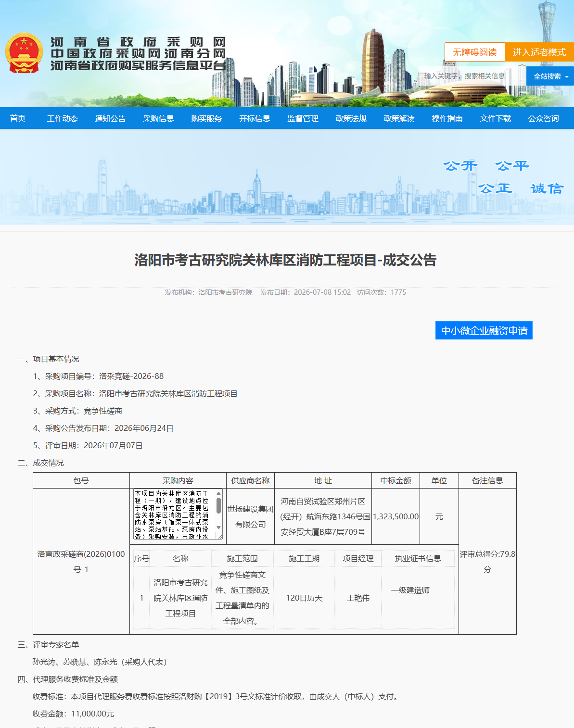Click certificate info 一级建造师

(x=410, y=590)
